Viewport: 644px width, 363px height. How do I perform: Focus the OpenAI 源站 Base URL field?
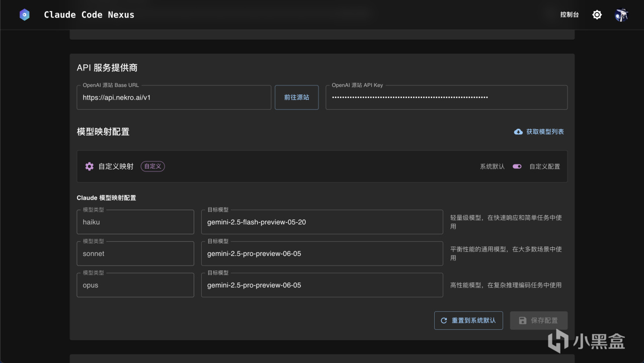174,97
